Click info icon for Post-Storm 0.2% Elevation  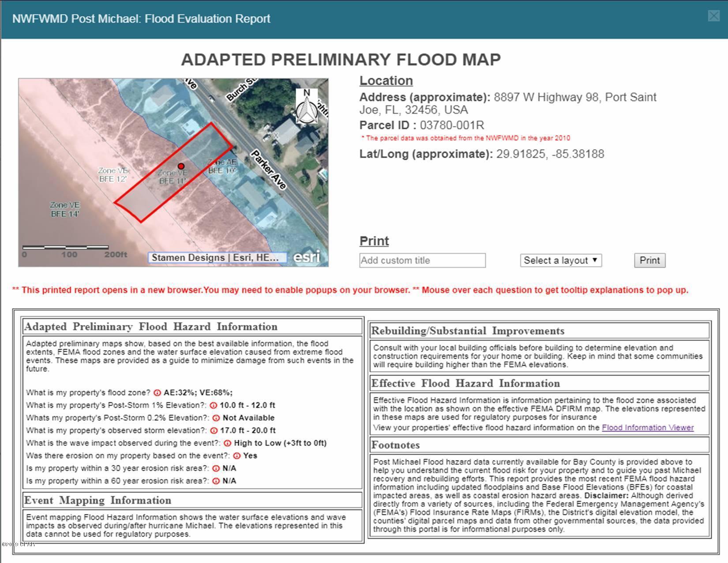point(216,418)
